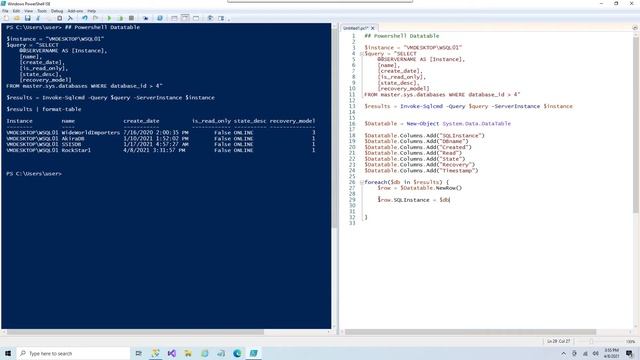Click Columns.Add("SQLInstance") line in editor
Screen dimensions: 640x360
coord(424,135)
